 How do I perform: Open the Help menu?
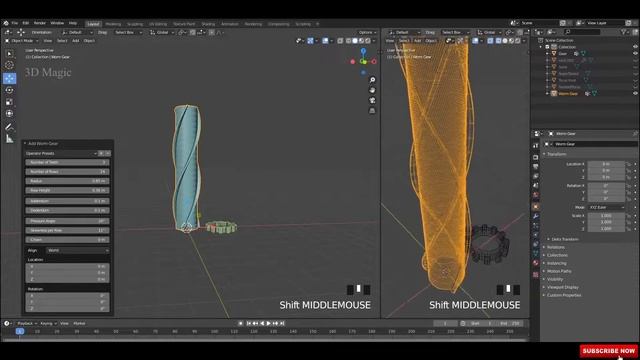(x=73, y=23)
